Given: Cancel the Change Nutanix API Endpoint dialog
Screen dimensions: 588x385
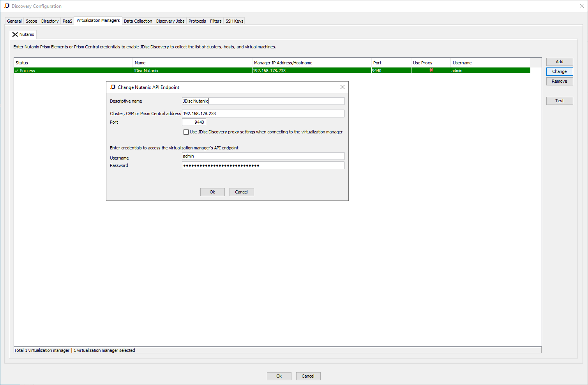Looking at the screenshot, I should pos(241,192).
